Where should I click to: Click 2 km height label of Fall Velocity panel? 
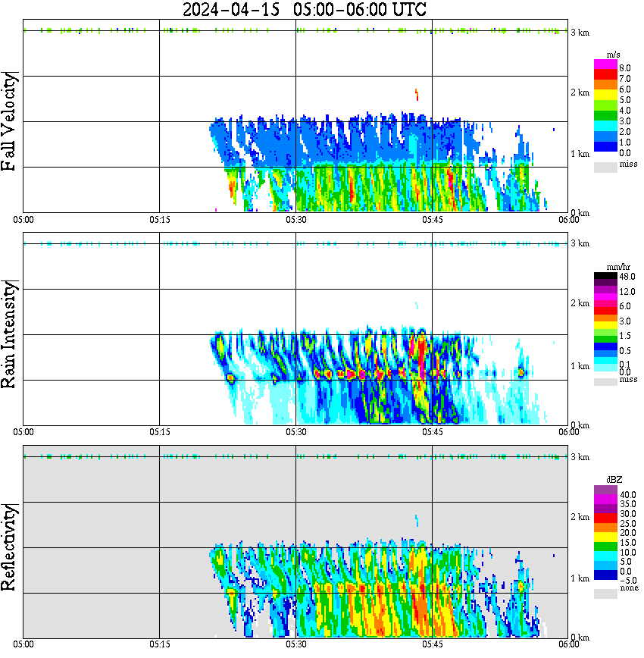[580, 92]
